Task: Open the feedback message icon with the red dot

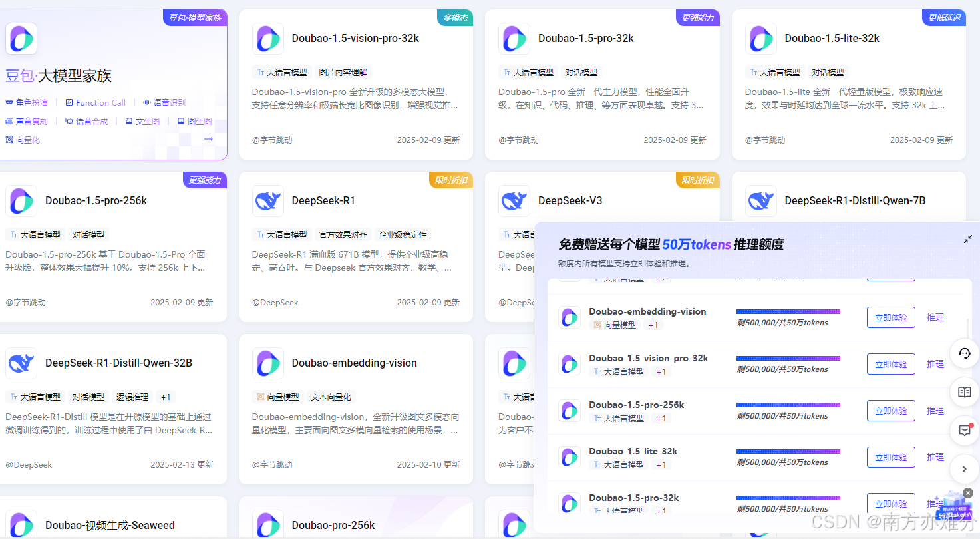Action: click(x=965, y=431)
